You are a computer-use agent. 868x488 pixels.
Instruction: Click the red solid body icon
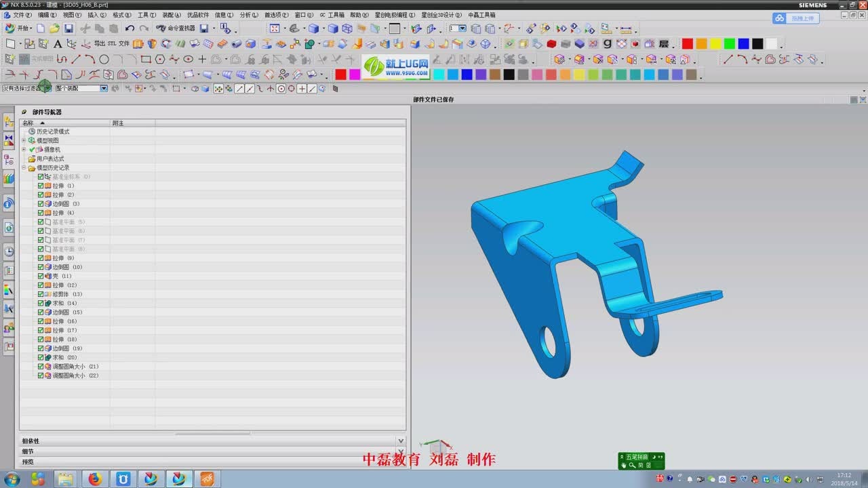(551, 43)
